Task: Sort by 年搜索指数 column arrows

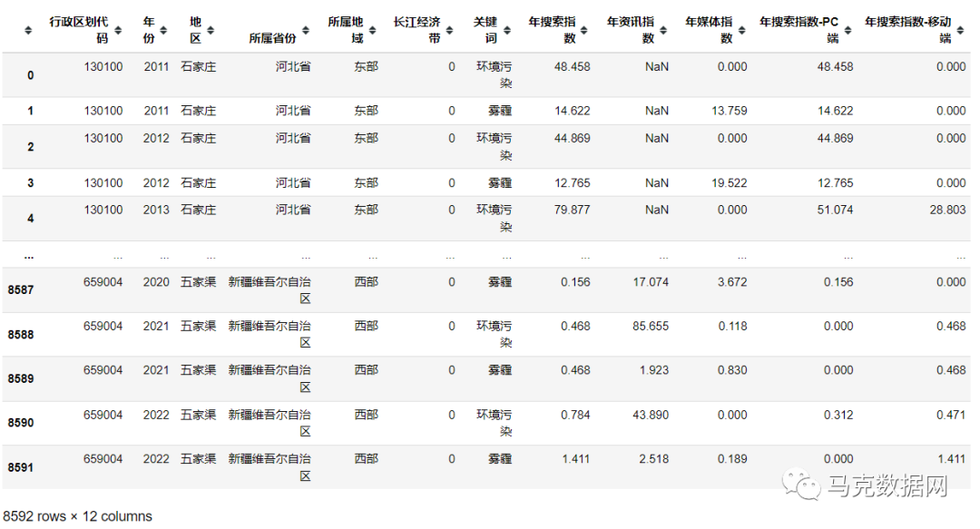Action: coord(583,30)
